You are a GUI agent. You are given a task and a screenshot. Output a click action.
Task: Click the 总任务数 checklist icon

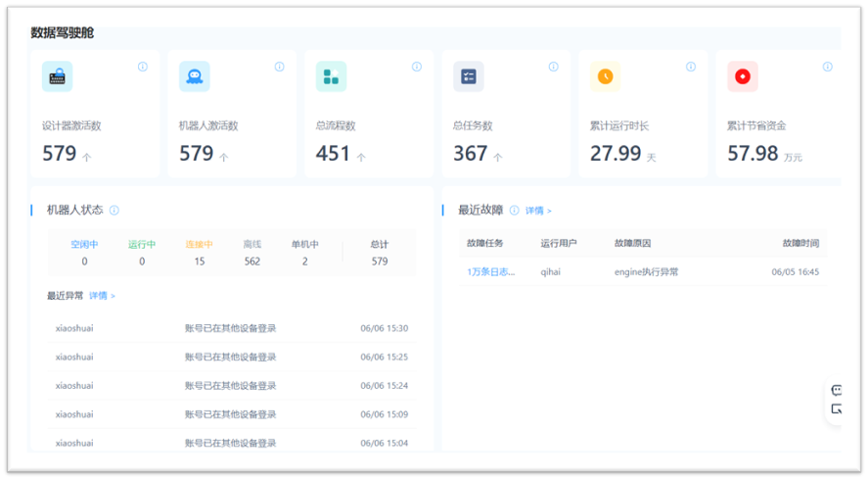tap(468, 76)
